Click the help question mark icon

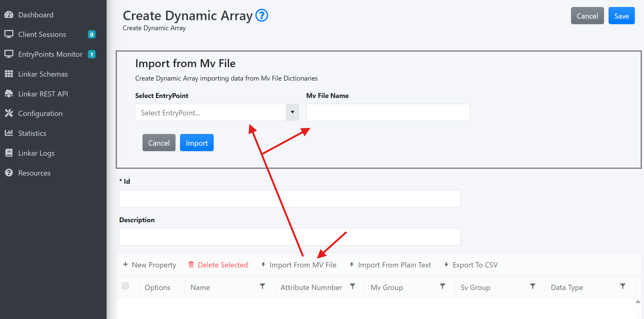click(262, 15)
